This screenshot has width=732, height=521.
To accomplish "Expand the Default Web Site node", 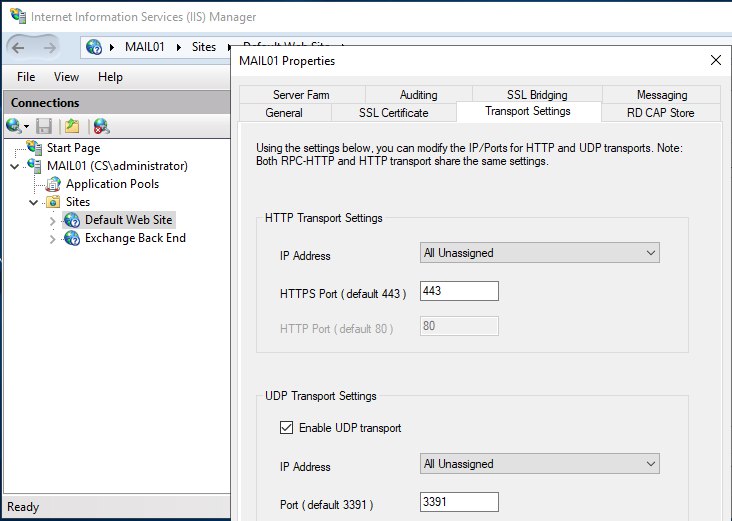I will 52,221.
